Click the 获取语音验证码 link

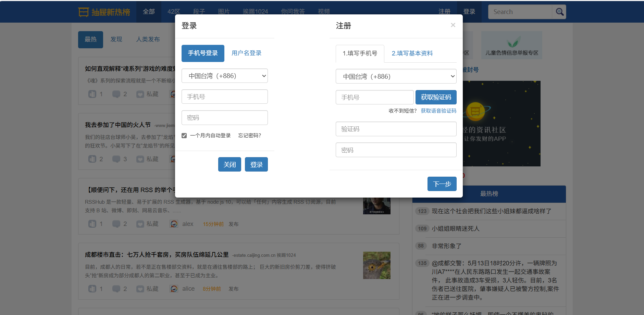[438, 111]
